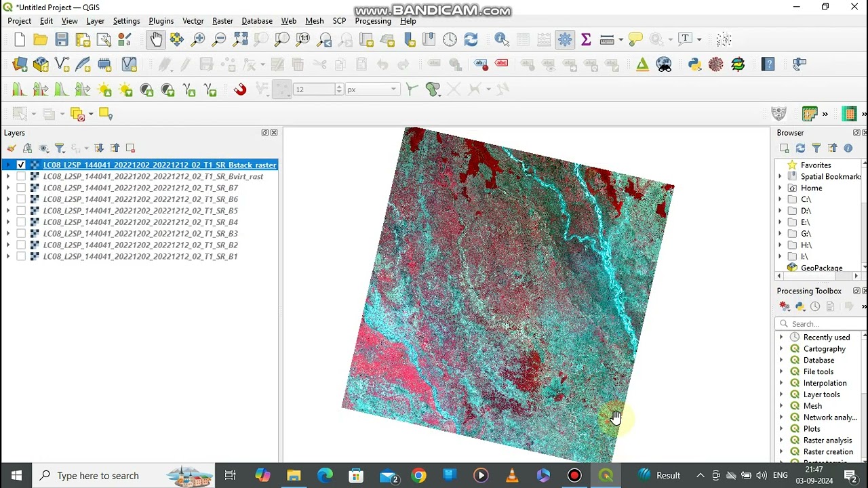Expand the SR_Bstack_raster layer tree arrow
Viewport: 868px width, 488px height.
pos(8,165)
